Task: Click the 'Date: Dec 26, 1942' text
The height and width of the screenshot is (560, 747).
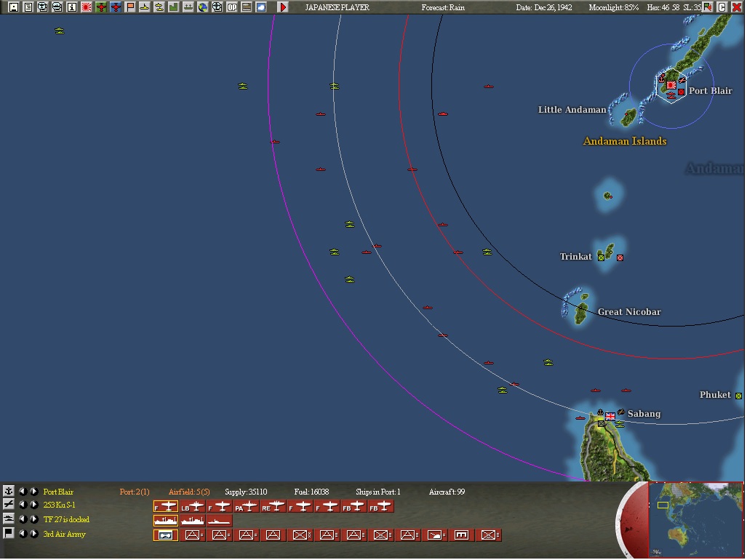Action: pos(544,7)
